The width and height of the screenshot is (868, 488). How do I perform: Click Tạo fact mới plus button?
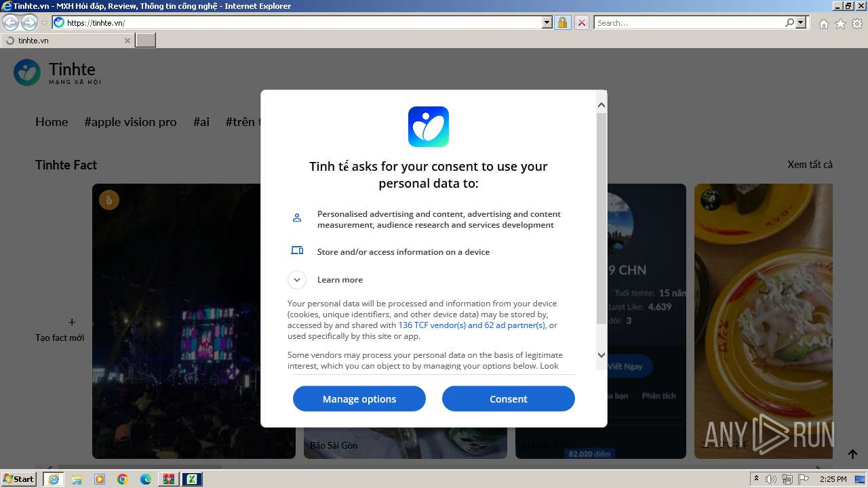72,322
